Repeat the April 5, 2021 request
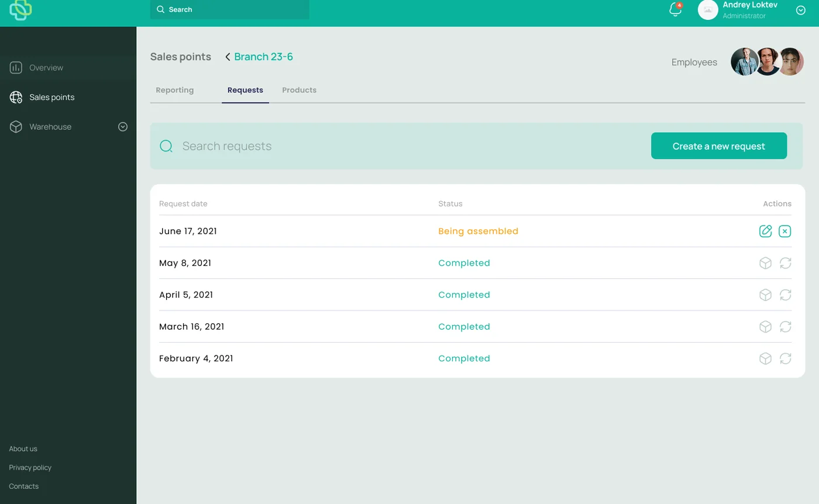The image size is (819, 504). (786, 295)
